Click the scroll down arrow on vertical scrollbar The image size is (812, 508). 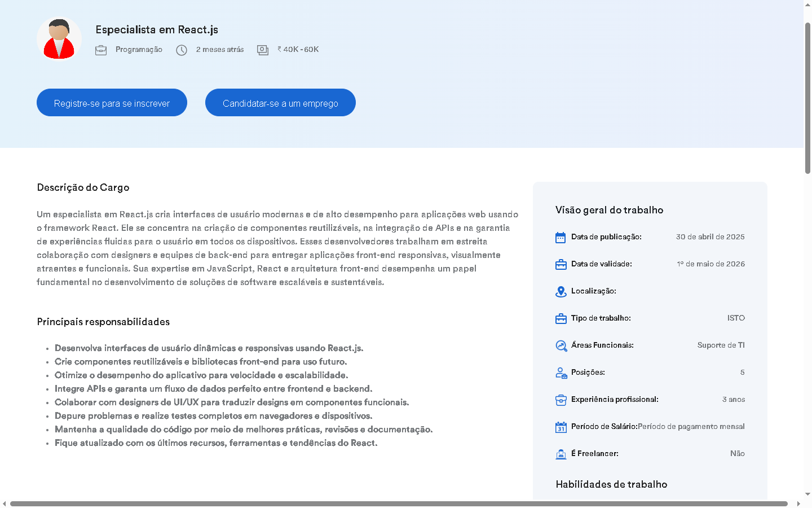[x=807, y=494]
